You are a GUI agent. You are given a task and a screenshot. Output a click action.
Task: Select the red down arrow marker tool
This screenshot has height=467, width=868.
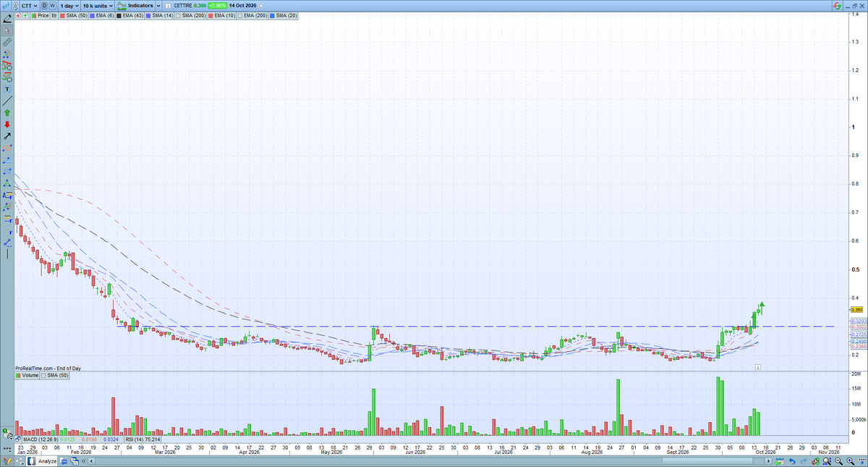click(x=7, y=124)
